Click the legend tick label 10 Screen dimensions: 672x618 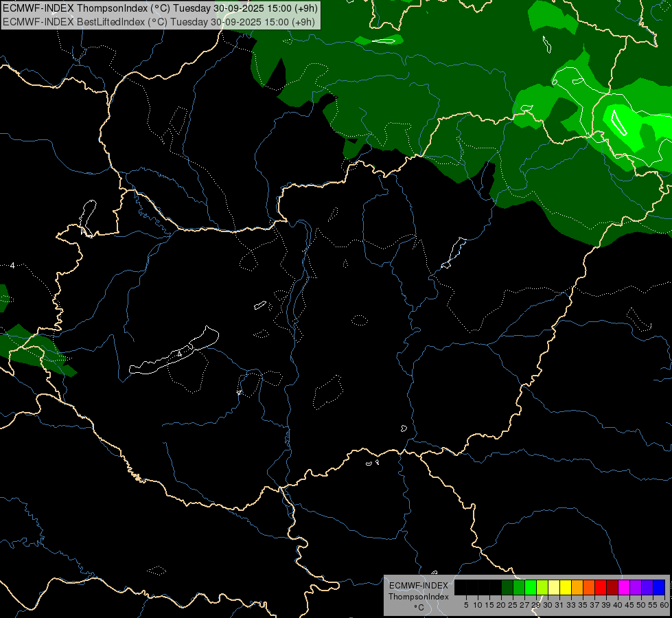point(478,605)
